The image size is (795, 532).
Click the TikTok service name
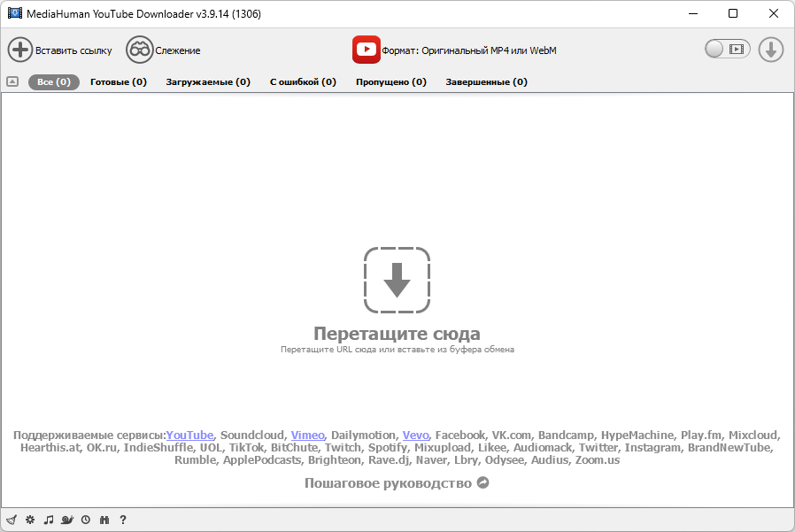246,447
